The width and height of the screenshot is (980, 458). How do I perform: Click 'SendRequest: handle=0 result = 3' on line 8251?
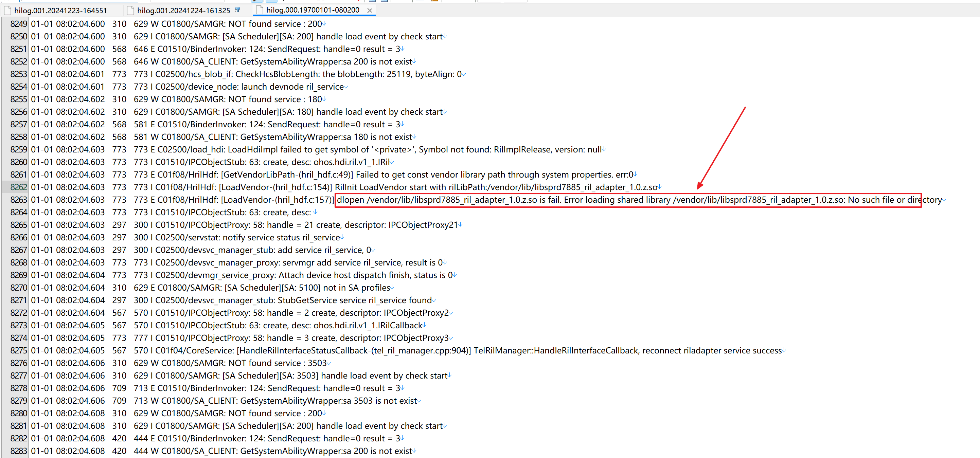tap(334, 49)
